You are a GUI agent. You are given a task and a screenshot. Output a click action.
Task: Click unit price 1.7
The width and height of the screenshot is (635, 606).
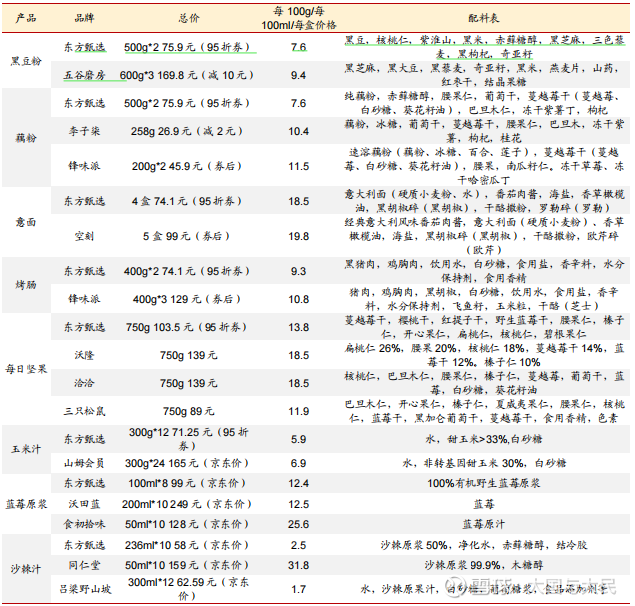(298, 589)
